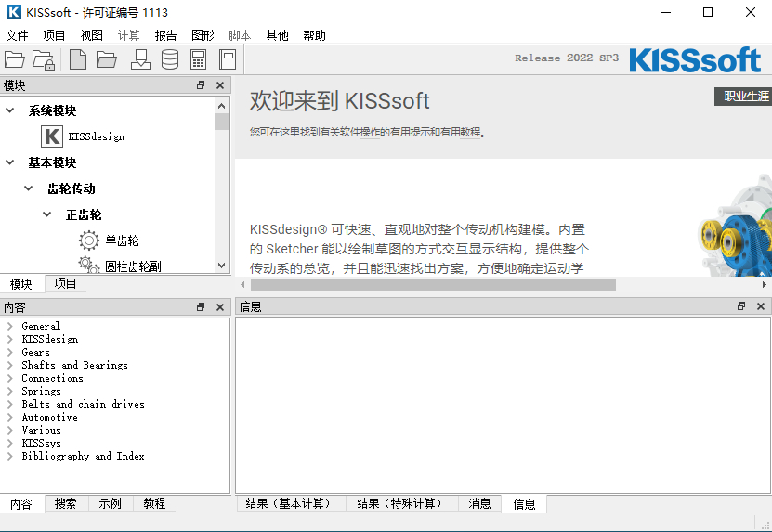Click the save (download tray) toolbar icon
Viewport: 772px width, 532px height.
coord(141,59)
